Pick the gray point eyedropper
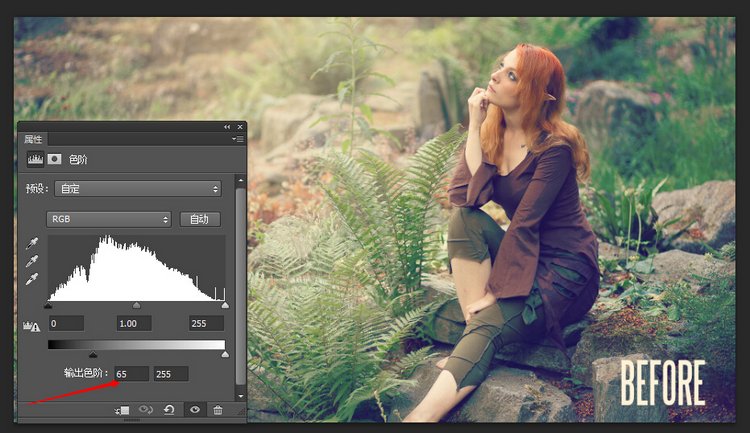 click(x=32, y=261)
